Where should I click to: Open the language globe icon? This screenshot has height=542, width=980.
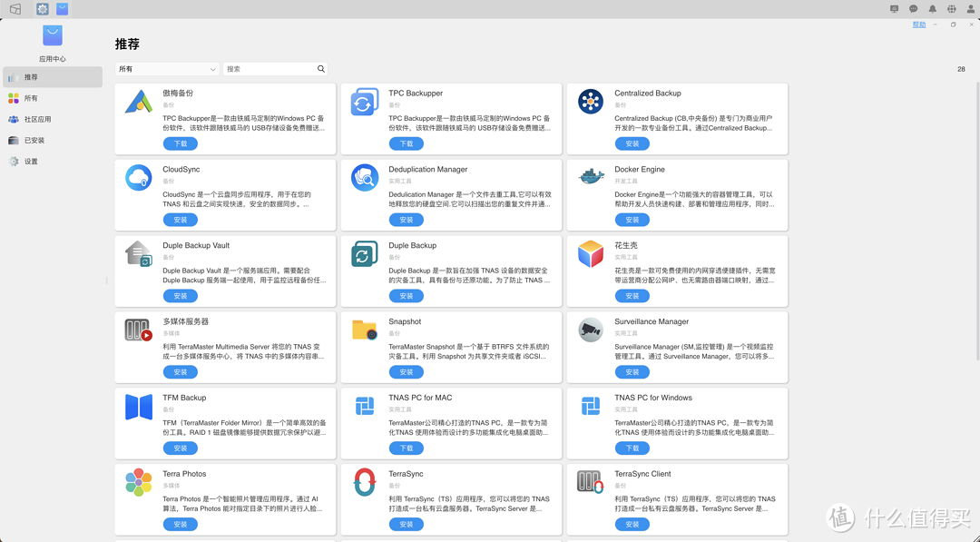coord(954,8)
